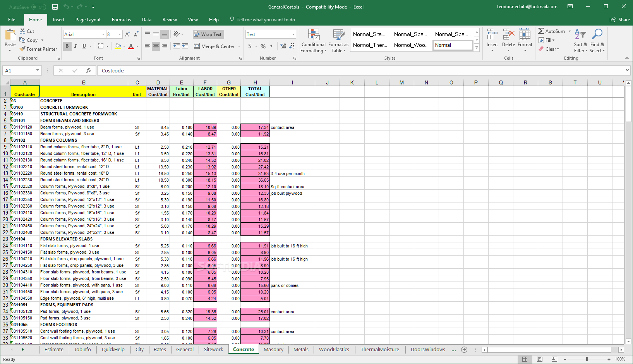Screen dimensions: 633x364
Task: Increase font size with large A icon
Action: coord(127,34)
